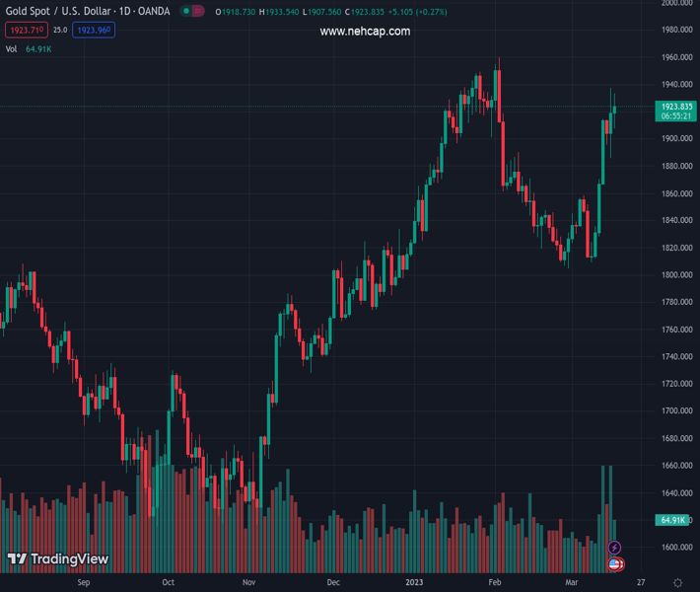
Task: Click the Oct label on time axis
Action: click(168, 583)
